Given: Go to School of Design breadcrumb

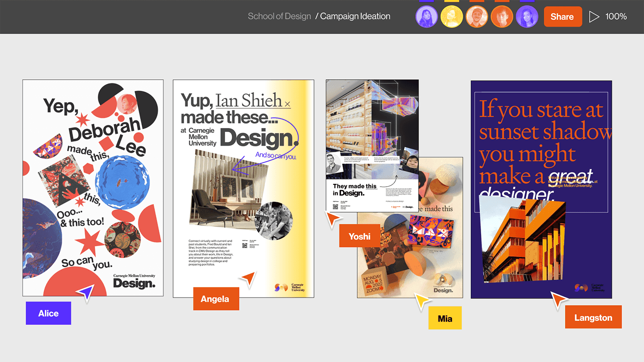Looking at the screenshot, I should pos(279,17).
